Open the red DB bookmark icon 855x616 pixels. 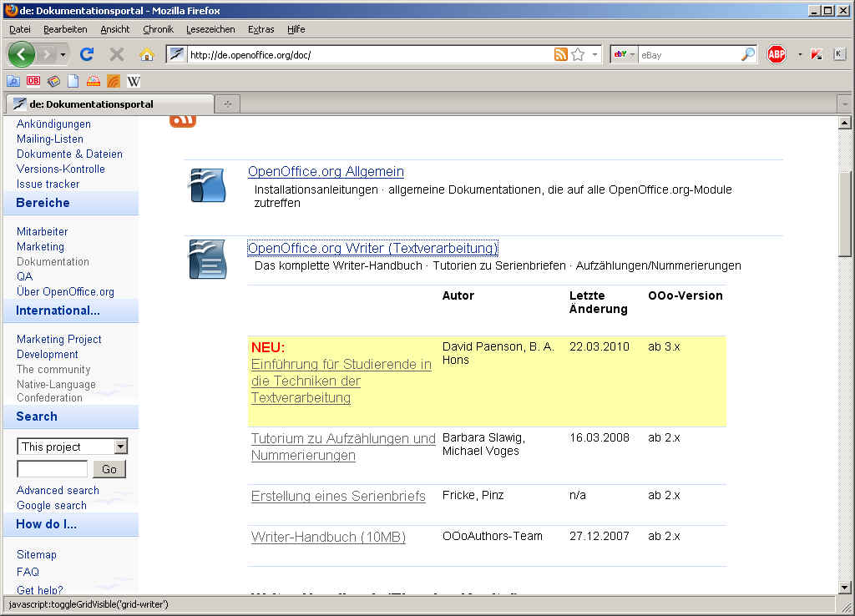(x=33, y=81)
